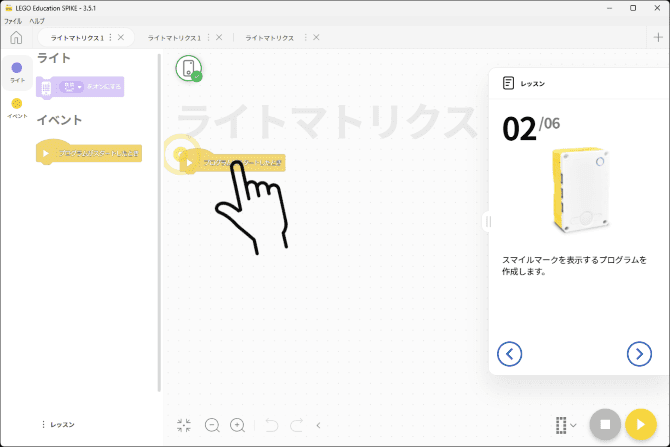Zoom in on the canvas
Image resolution: width=670 pixels, height=447 pixels.
click(x=237, y=425)
